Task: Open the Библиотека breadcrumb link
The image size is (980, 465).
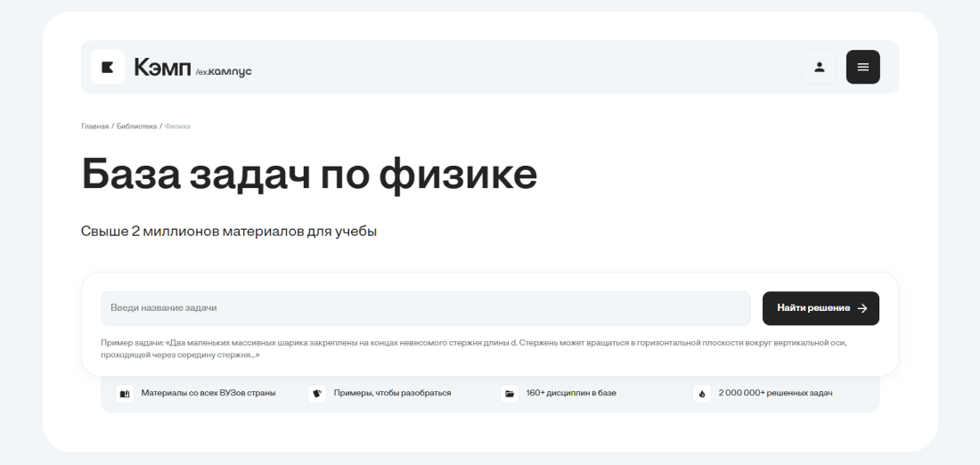Action: coord(136,126)
